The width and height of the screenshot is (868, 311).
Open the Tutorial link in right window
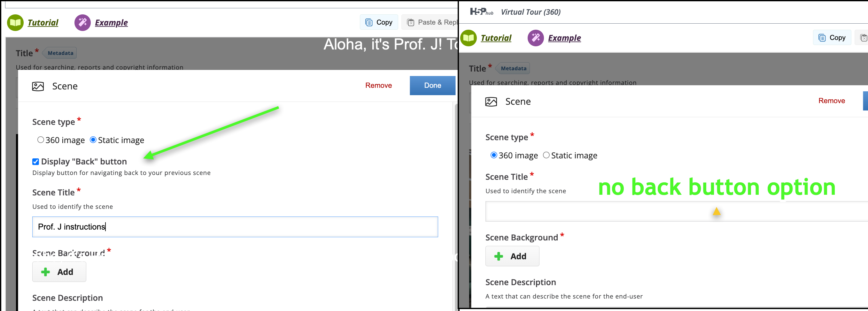click(x=496, y=38)
